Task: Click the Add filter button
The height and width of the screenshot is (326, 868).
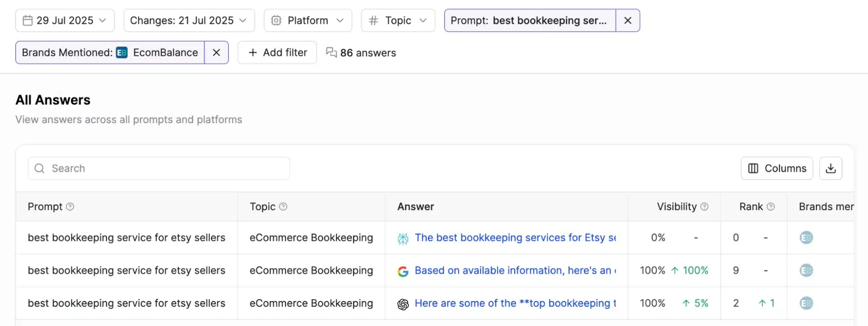Action: tap(277, 53)
